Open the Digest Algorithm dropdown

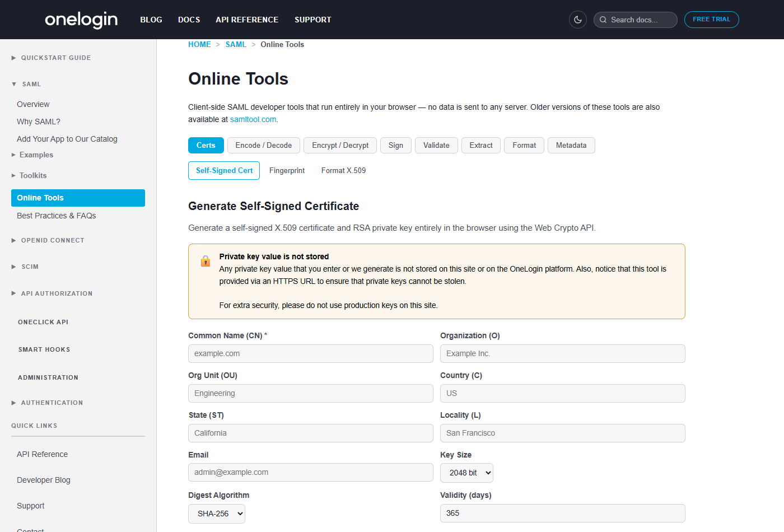(x=217, y=514)
